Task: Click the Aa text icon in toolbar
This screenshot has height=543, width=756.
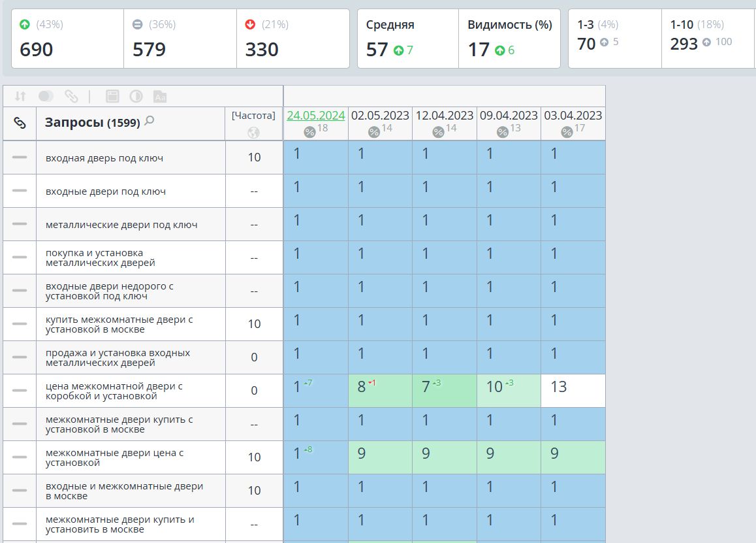Action: coord(160,96)
